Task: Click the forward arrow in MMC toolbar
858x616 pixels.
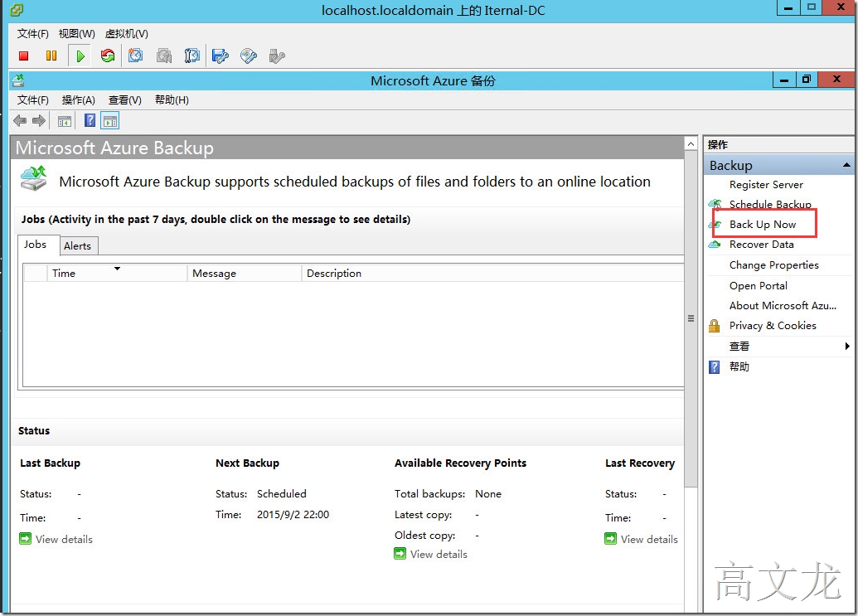Action: pos(39,121)
